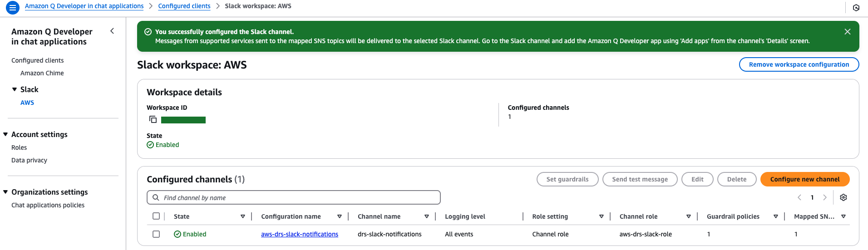Sort by Configuration name column arrow
The image size is (868, 250).
coord(340,217)
